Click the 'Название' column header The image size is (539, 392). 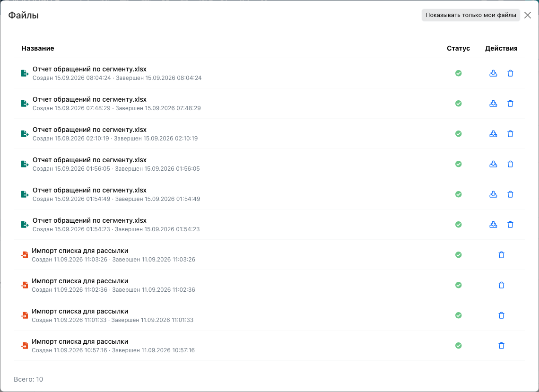[x=38, y=49]
